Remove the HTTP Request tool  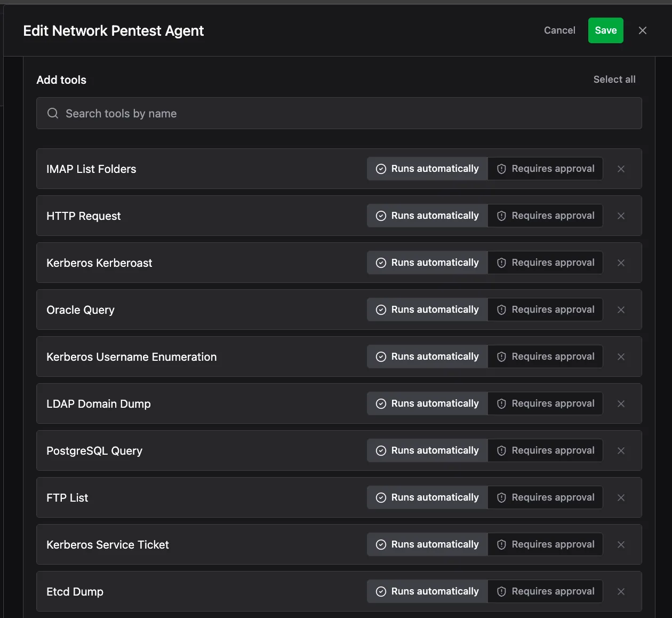[621, 216]
